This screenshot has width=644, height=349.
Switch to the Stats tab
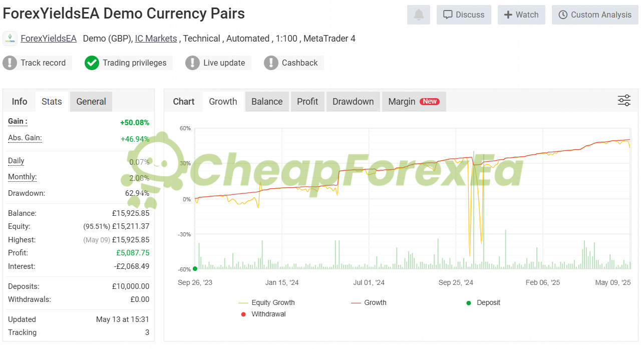point(52,102)
